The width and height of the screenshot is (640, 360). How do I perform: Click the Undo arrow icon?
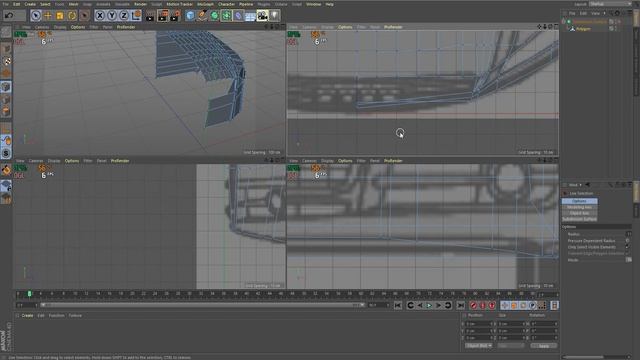click(x=9, y=16)
